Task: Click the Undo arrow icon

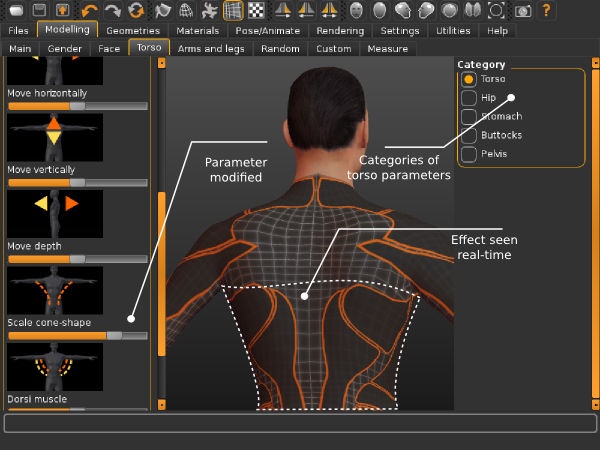Action: coord(90,11)
